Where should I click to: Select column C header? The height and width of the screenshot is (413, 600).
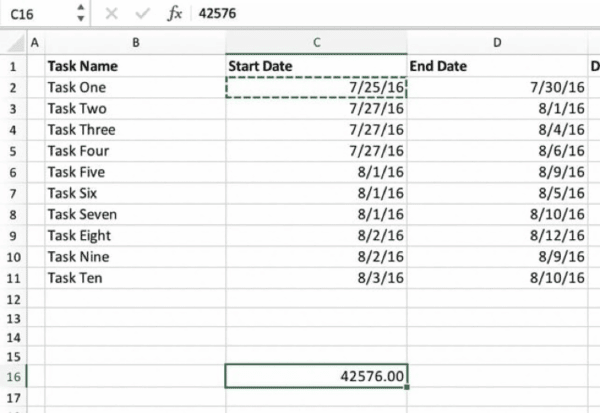(x=316, y=43)
